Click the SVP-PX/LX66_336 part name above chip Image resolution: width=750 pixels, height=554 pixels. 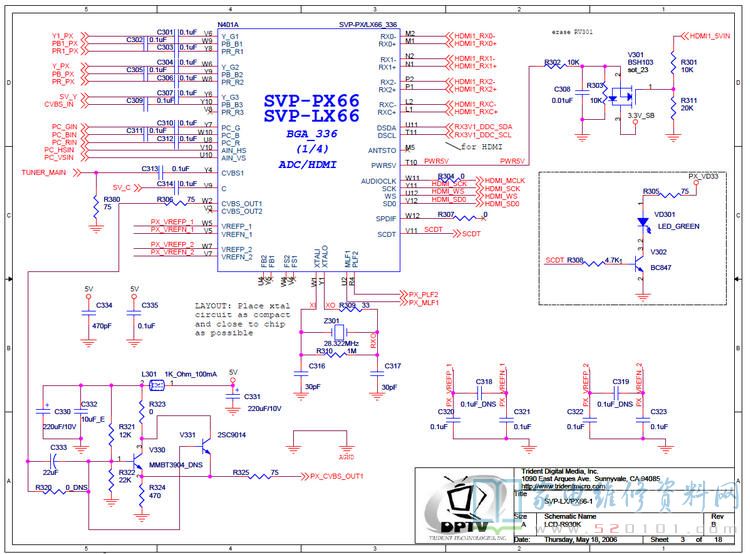coord(368,24)
